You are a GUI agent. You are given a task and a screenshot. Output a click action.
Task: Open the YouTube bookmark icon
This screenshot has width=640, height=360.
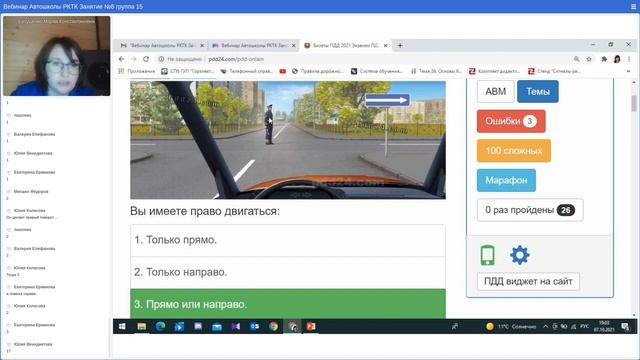tap(282, 71)
